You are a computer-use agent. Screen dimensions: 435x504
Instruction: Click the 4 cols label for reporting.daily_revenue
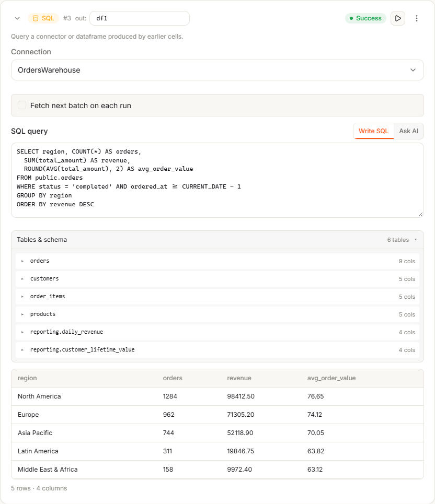pos(407,332)
